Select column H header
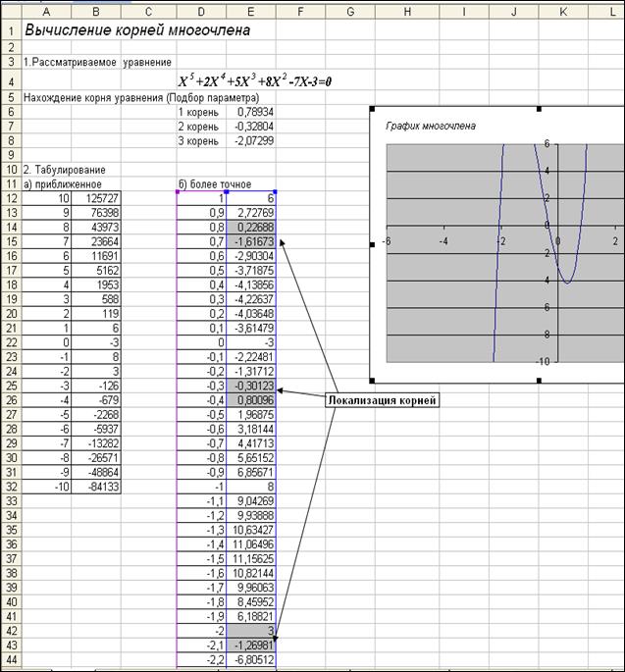The height and width of the screenshot is (672, 625). 407,12
